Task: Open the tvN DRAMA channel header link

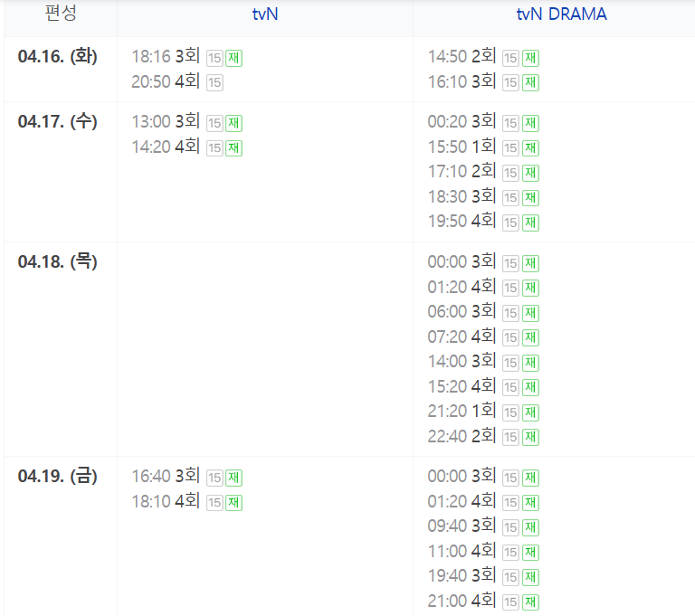Action: (562, 14)
